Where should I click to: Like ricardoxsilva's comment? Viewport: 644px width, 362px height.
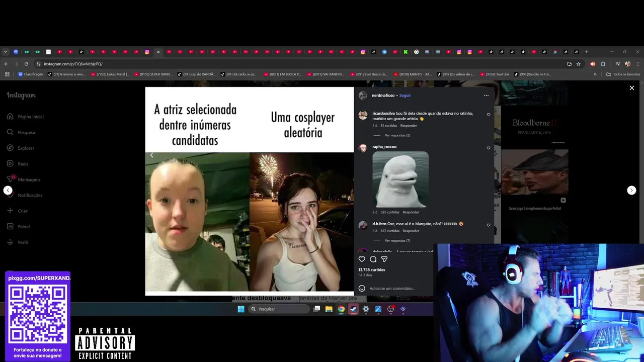coord(489,115)
